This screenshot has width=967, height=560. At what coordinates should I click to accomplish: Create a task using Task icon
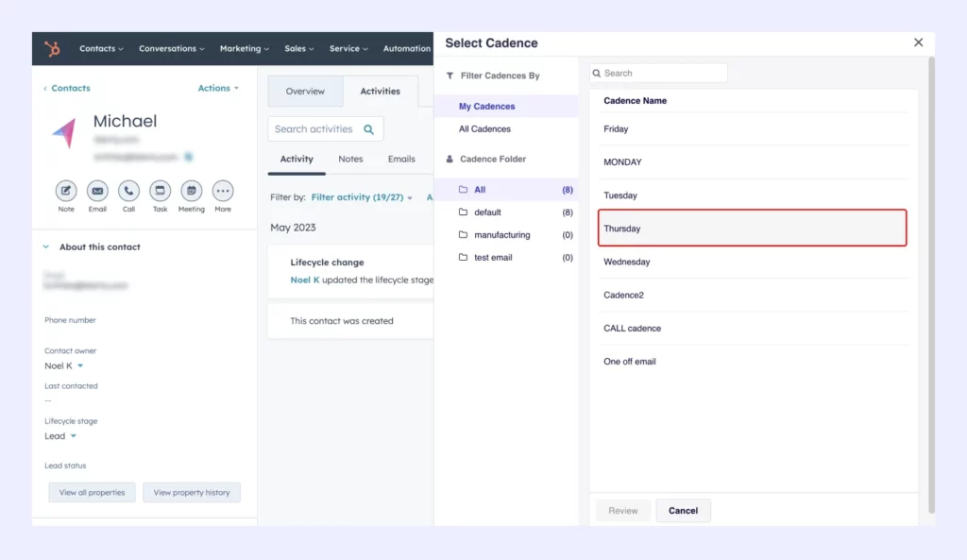[160, 191]
